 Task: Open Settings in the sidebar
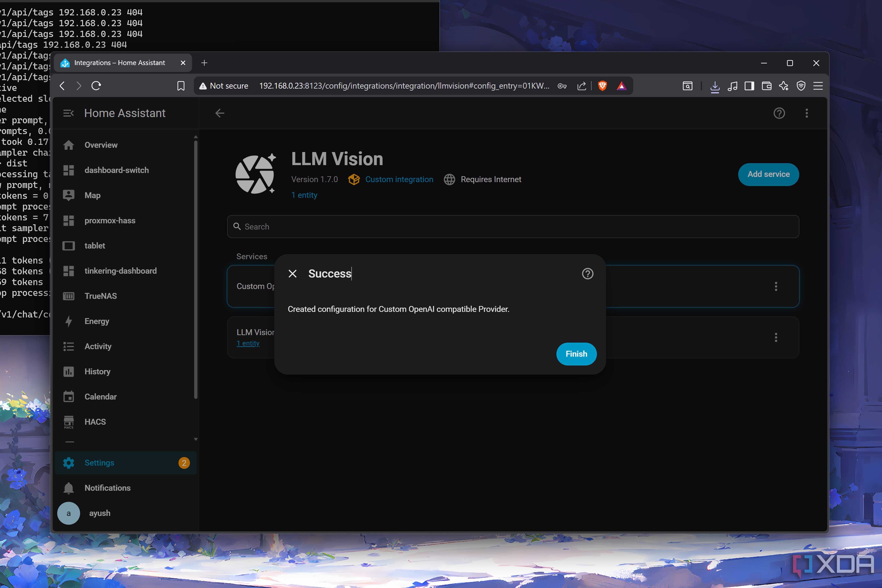126,463
